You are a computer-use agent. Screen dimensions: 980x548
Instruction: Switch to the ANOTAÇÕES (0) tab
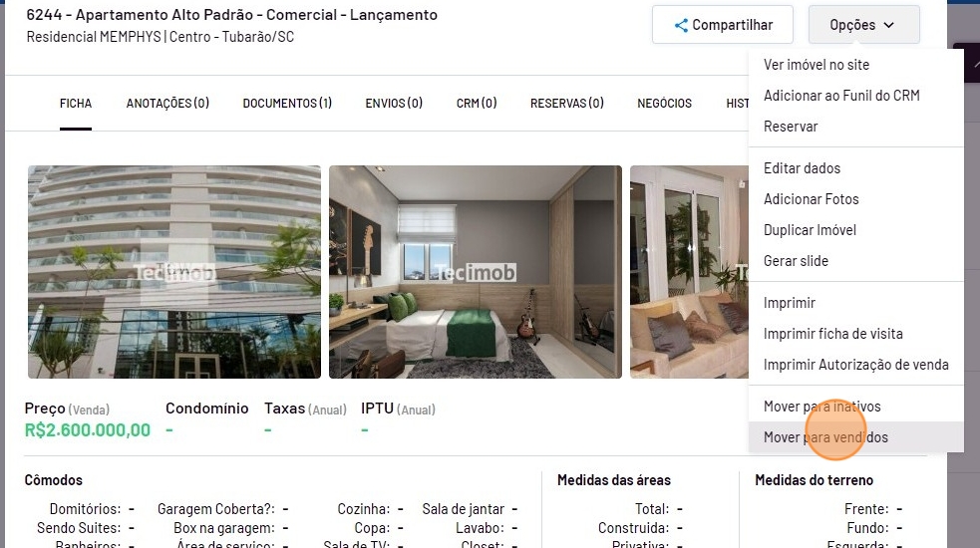(x=167, y=103)
